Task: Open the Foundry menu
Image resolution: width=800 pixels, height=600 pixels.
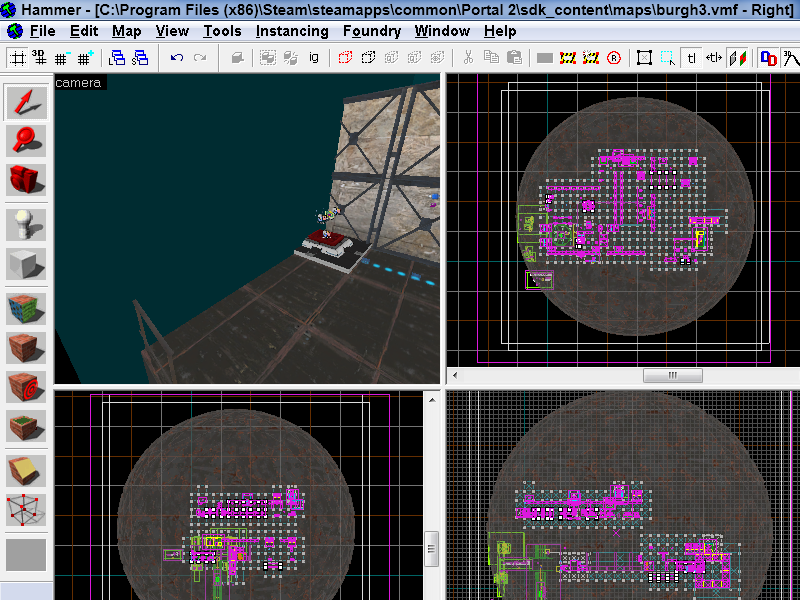Action: pos(372,31)
